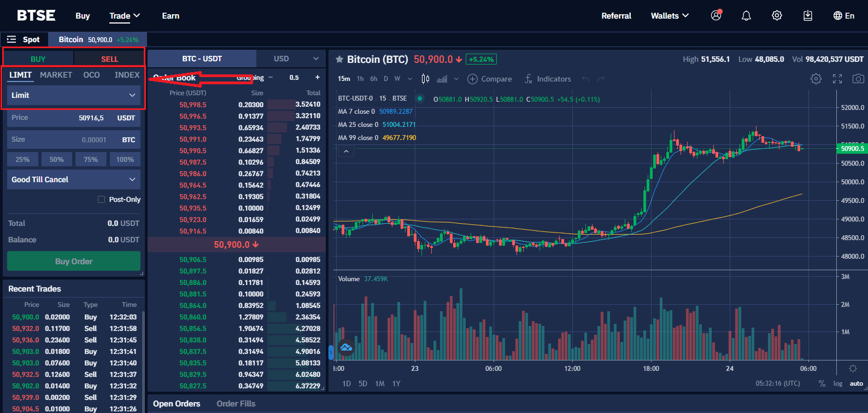Image resolution: width=868 pixels, height=413 pixels.
Task: Open account profile icon in header
Action: pos(716,16)
